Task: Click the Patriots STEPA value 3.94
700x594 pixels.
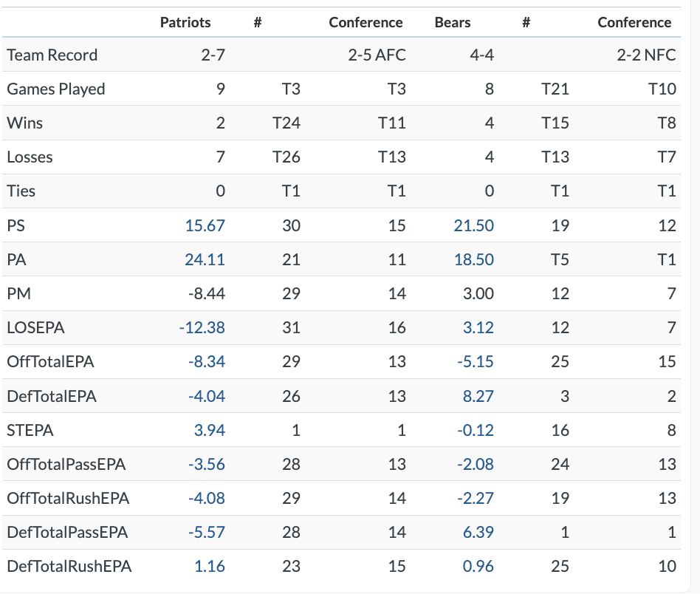Action: tap(209, 430)
